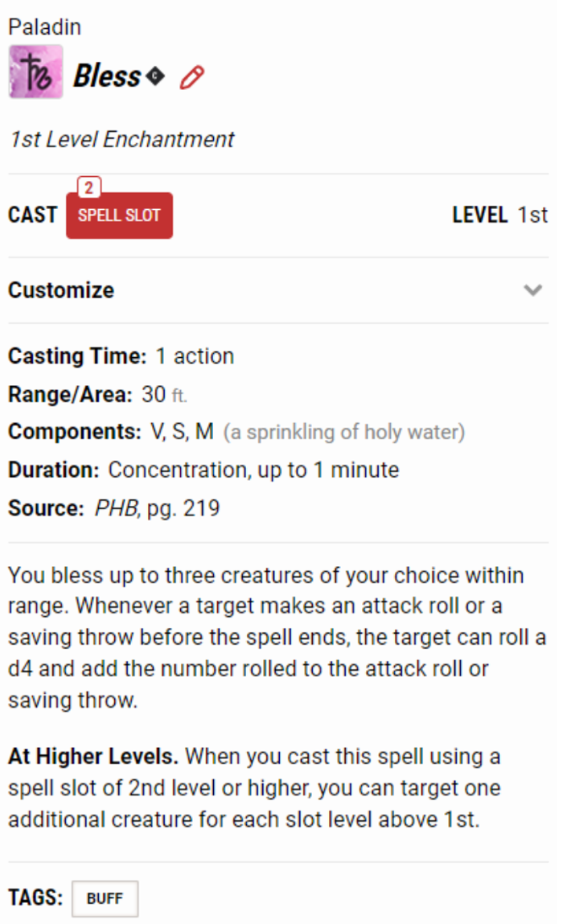
Task: Click the red pencil edit icon
Action: 192,77
